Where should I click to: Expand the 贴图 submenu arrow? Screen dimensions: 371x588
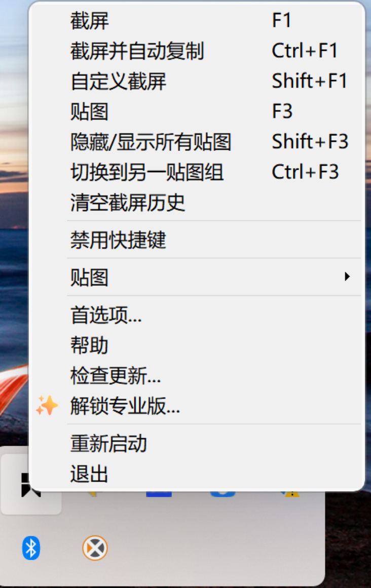point(348,276)
